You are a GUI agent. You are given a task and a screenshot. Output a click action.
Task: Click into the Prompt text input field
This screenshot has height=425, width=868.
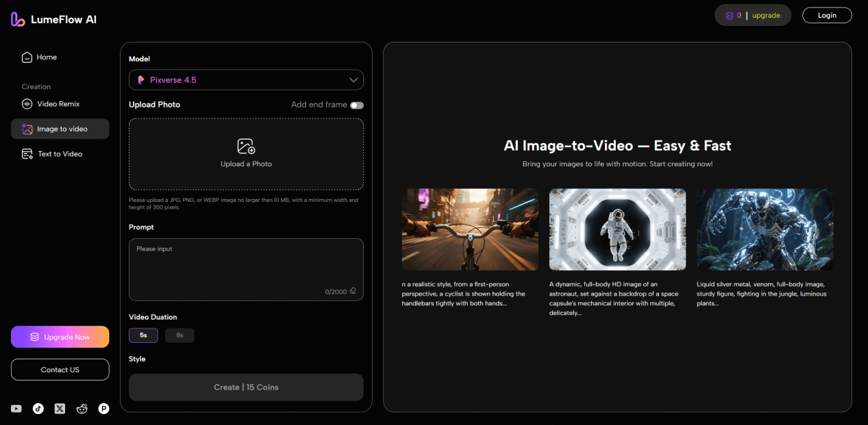pyautogui.click(x=246, y=270)
